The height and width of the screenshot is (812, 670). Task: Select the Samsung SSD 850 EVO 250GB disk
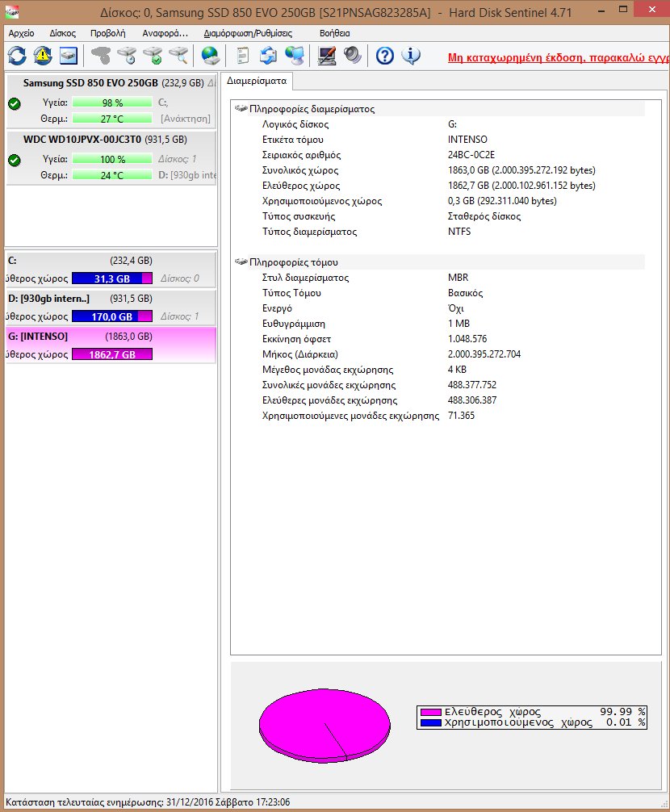pyautogui.click(x=111, y=101)
